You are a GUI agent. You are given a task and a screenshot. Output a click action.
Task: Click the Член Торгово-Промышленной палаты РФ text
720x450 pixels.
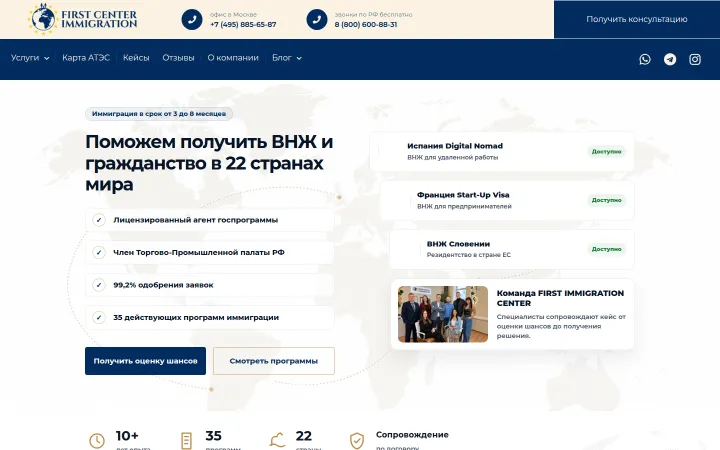point(199,253)
